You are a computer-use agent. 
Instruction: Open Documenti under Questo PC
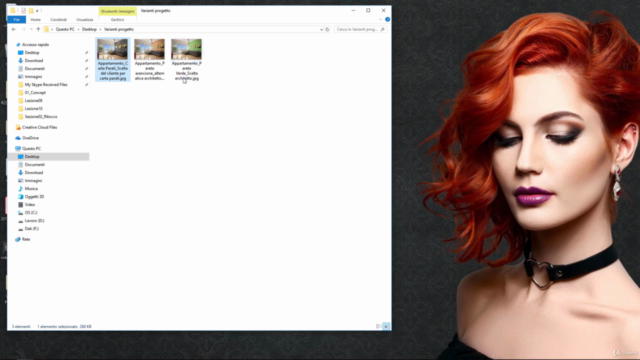(x=35, y=164)
